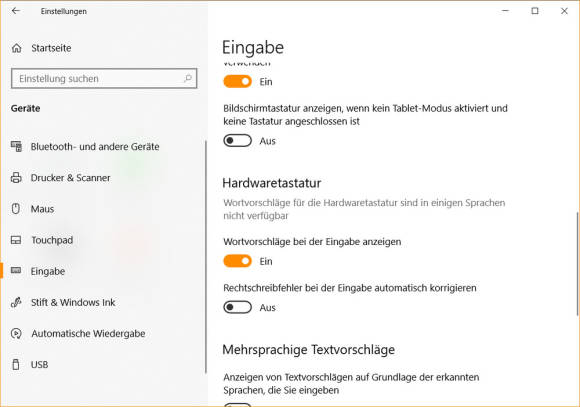
Task: Click the main content vertical scrollbar
Action: coord(577,264)
